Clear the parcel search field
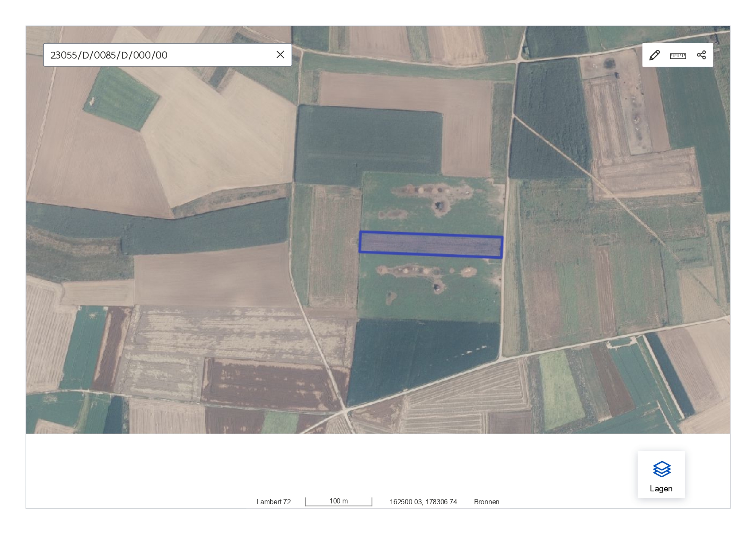 point(280,55)
